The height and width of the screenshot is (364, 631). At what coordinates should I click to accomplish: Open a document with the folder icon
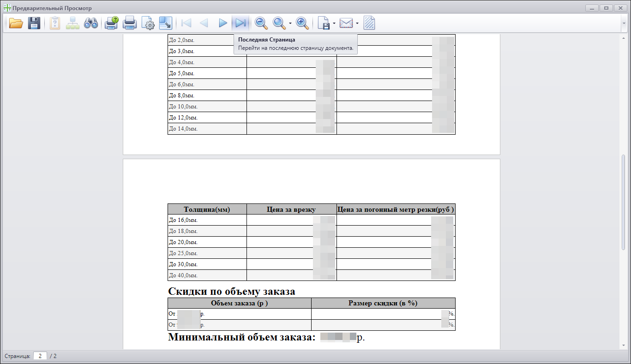(x=16, y=23)
